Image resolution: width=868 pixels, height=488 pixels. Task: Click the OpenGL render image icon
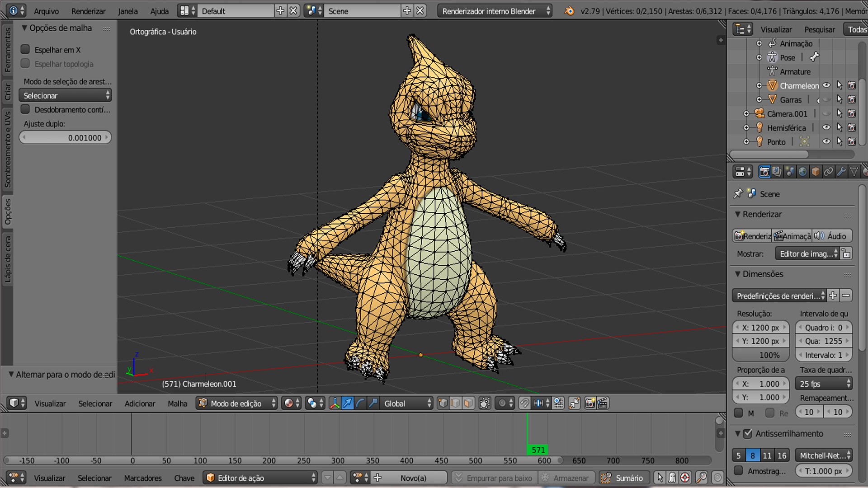[590, 403]
